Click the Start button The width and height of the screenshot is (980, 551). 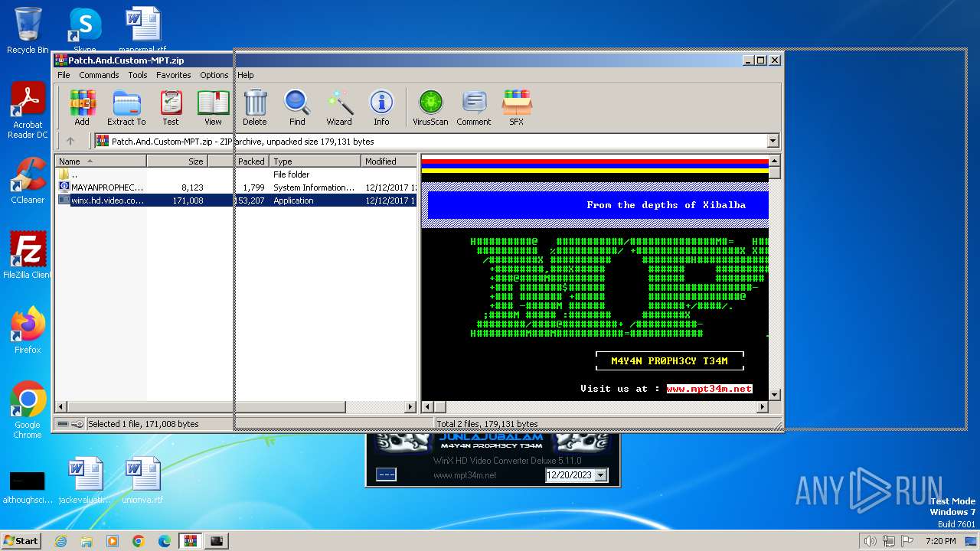(x=21, y=541)
